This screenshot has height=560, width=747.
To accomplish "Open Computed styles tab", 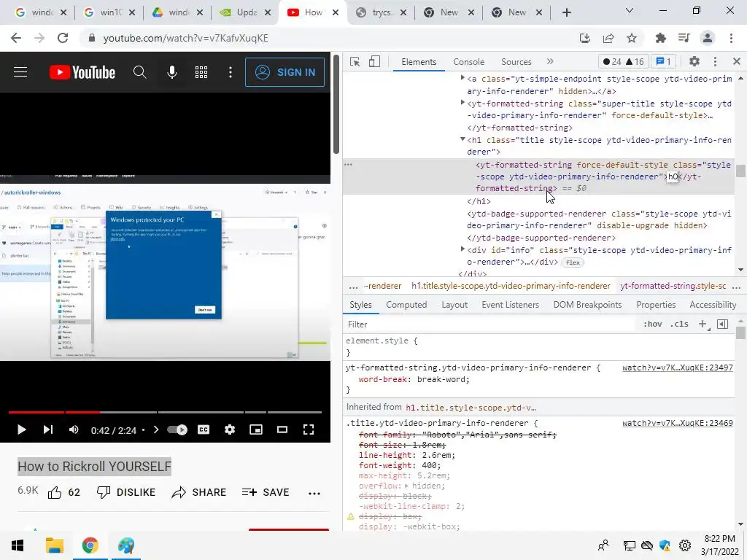I will [406, 305].
